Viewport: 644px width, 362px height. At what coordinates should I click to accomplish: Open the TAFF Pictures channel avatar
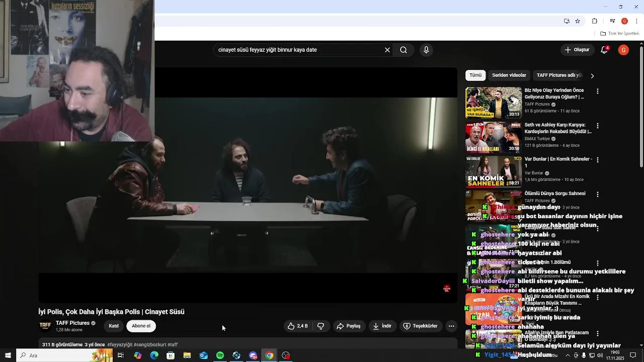[45, 326]
